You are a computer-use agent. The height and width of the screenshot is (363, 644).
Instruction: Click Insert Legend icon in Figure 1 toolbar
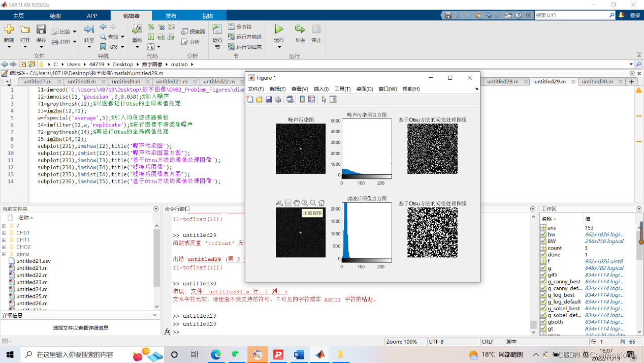tap(311, 99)
